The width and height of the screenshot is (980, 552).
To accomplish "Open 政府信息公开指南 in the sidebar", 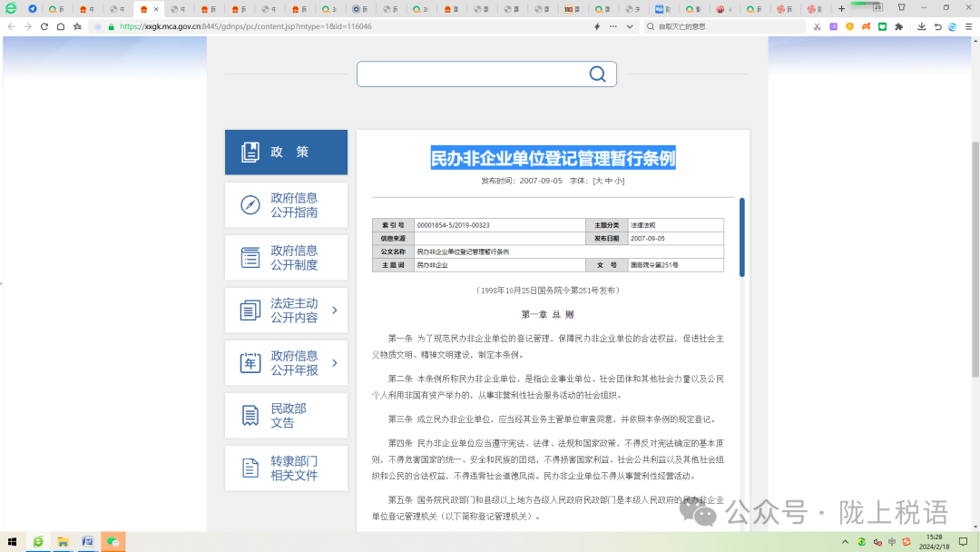I will tap(286, 205).
